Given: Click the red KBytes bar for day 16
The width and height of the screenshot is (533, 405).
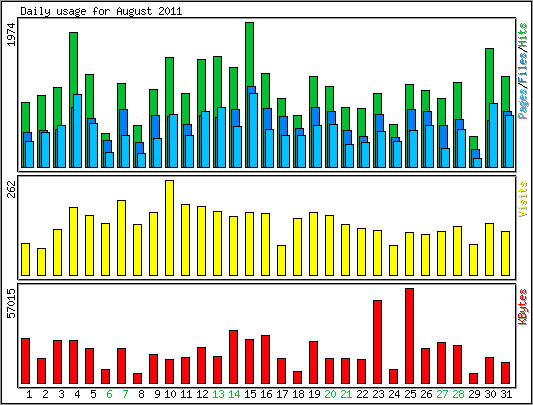Looking at the screenshot, I should [265, 359].
